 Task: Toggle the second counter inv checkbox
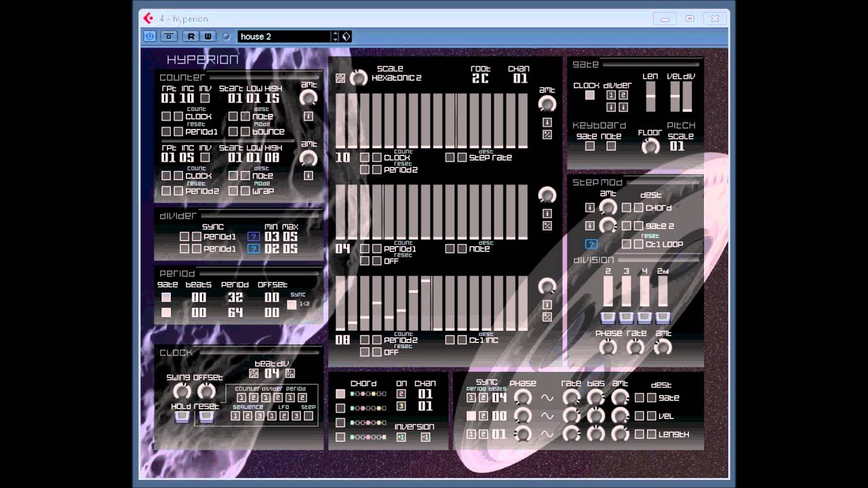click(x=205, y=157)
